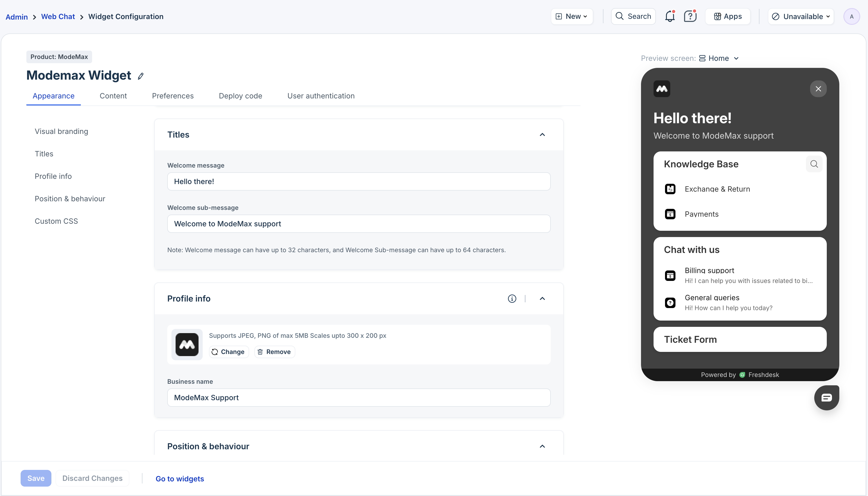
Task: Collapse the Profile info section
Action: 542,299
